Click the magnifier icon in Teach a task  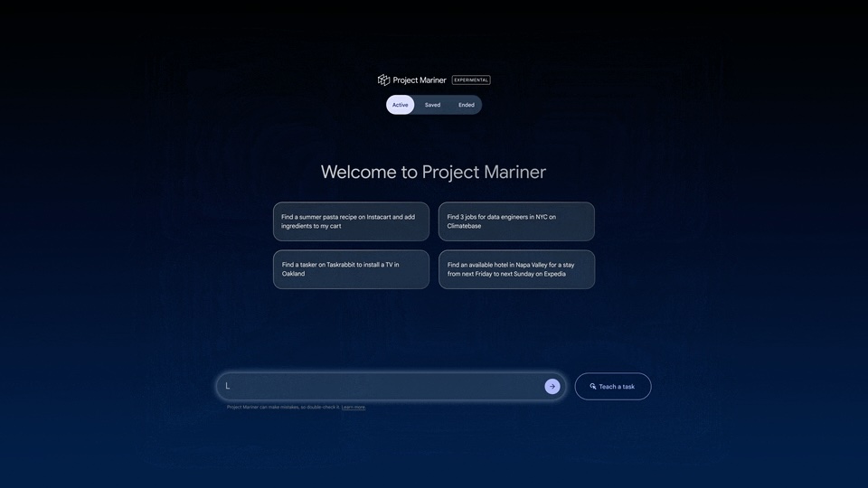593,387
